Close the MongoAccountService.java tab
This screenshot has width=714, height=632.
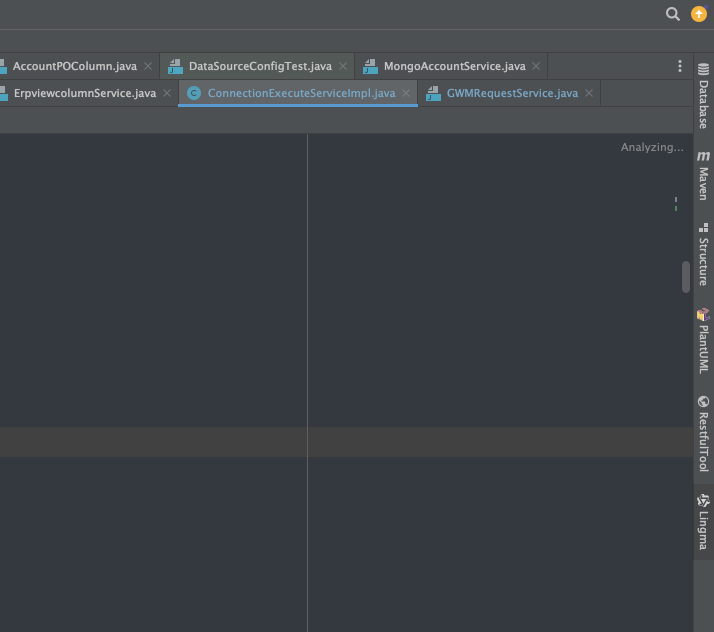[536, 66]
